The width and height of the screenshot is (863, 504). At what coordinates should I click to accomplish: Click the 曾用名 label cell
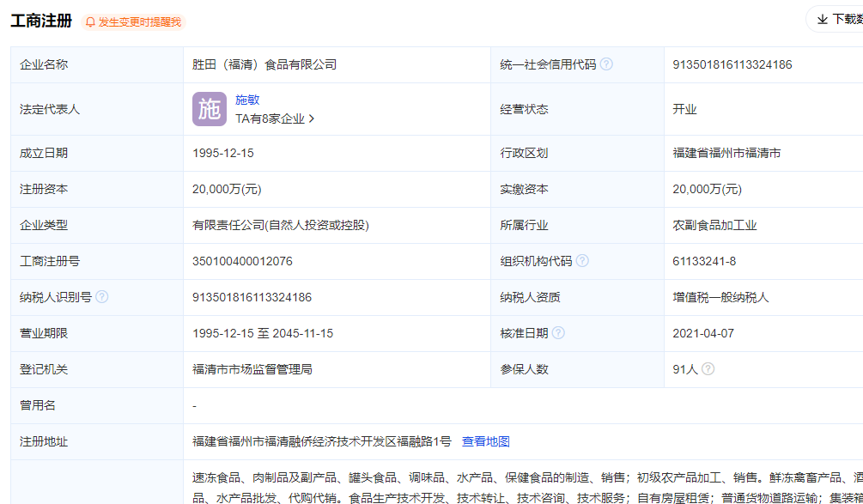point(97,405)
